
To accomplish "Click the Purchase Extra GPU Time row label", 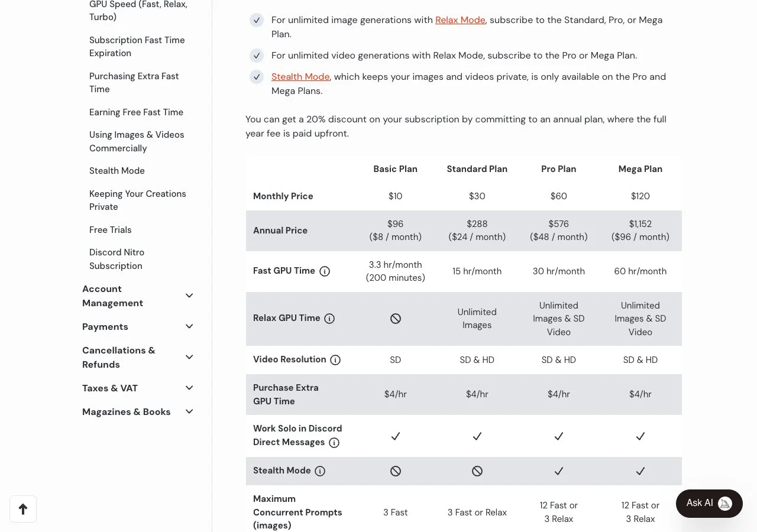I will (286, 394).
